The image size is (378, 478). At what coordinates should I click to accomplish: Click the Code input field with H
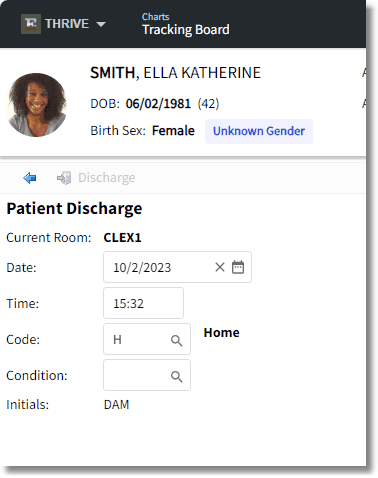pos(147,339)
